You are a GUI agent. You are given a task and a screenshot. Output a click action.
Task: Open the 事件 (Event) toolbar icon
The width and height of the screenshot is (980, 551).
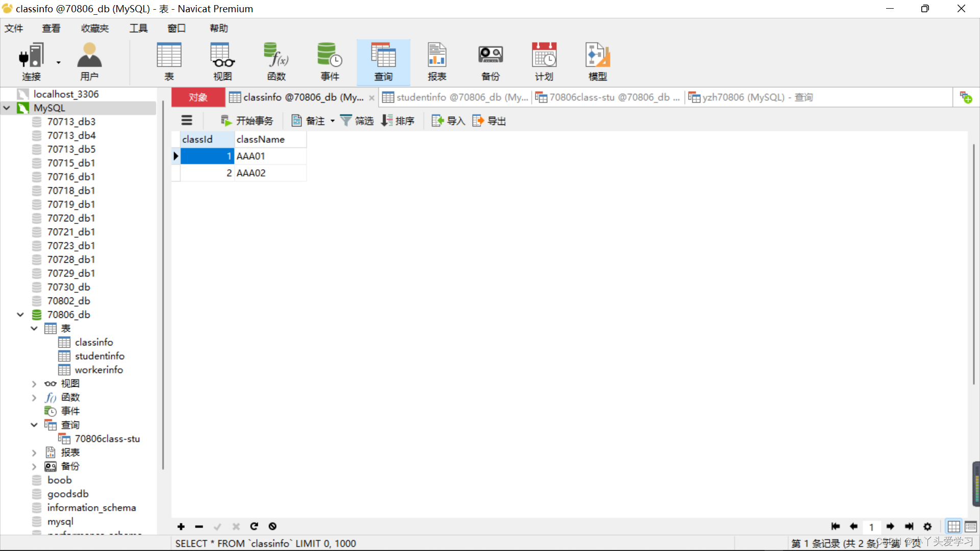pyautogui.click(x=330, y=62)
